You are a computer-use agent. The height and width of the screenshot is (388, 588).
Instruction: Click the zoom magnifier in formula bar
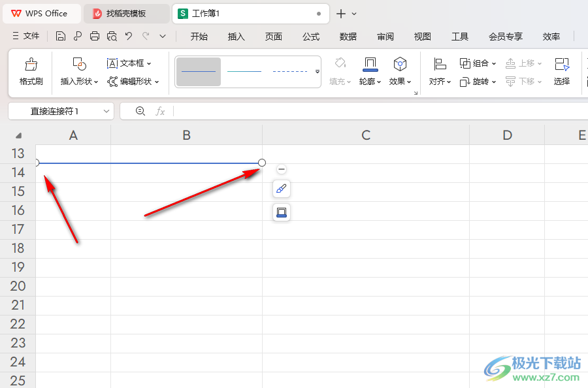click(140, 111)
